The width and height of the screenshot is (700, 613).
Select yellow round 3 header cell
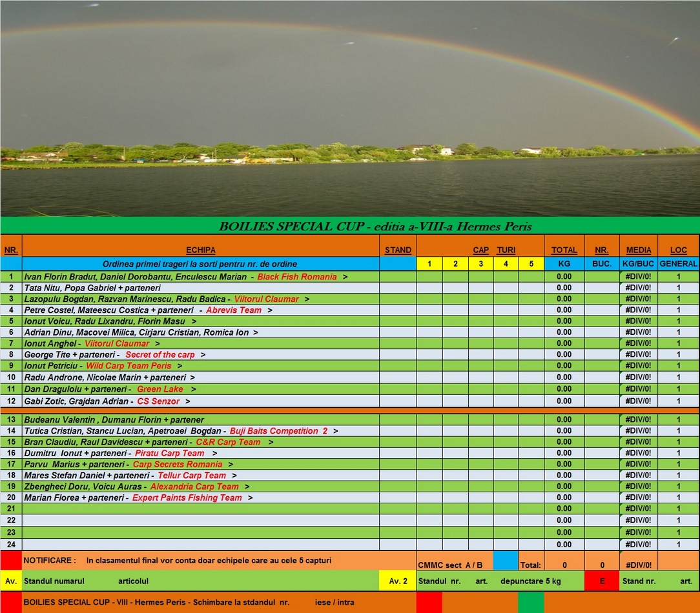(480, 264)
